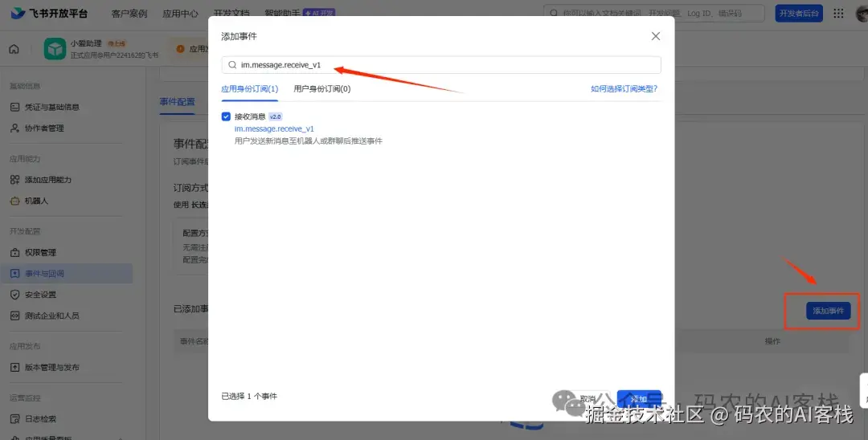Uncheck the 接收消息 event checkbox
868x440 pixels.
pyautogui.click(x=226, y=116)
